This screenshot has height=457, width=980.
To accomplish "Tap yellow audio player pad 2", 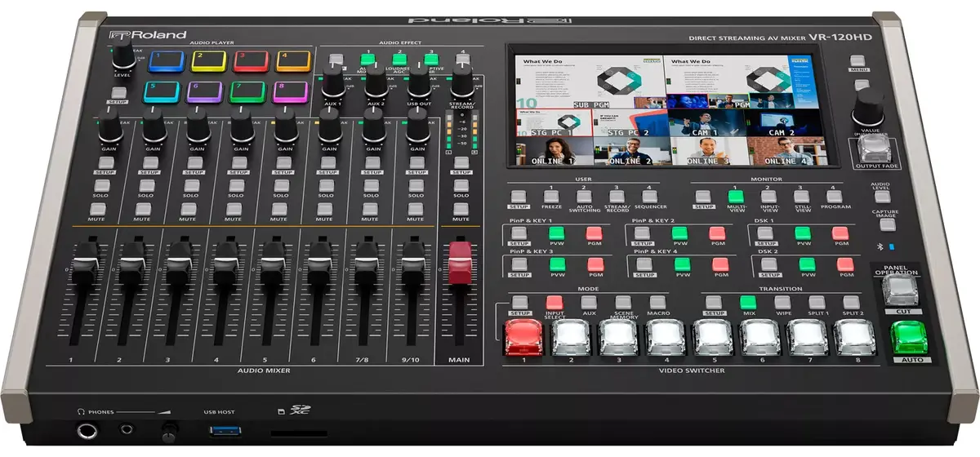I will 208,61.
